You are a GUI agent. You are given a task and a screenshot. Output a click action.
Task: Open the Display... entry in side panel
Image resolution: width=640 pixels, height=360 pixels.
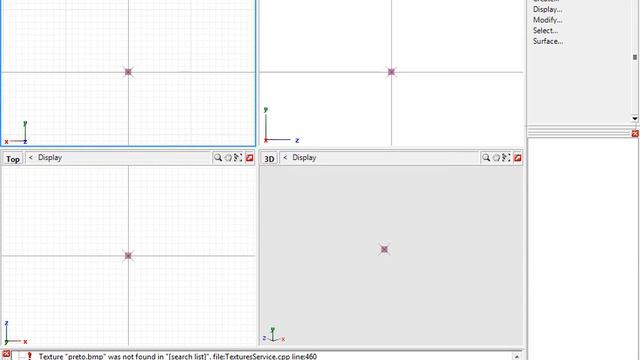(547, 9)
